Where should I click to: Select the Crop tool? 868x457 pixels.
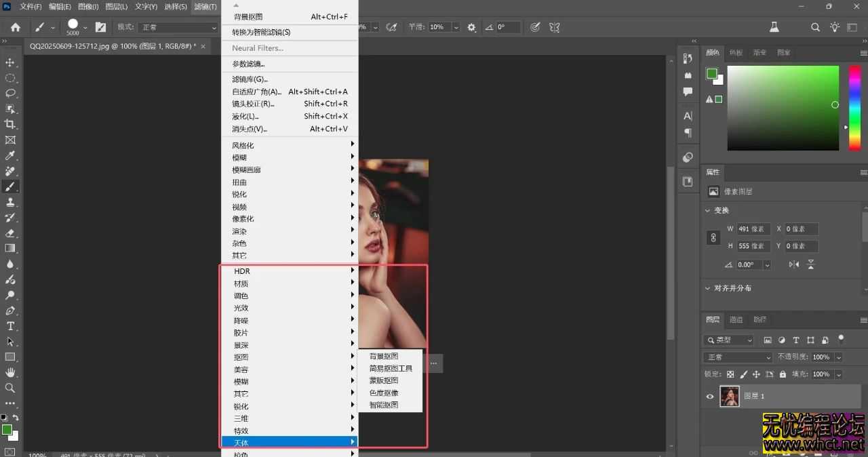[9, 125]
